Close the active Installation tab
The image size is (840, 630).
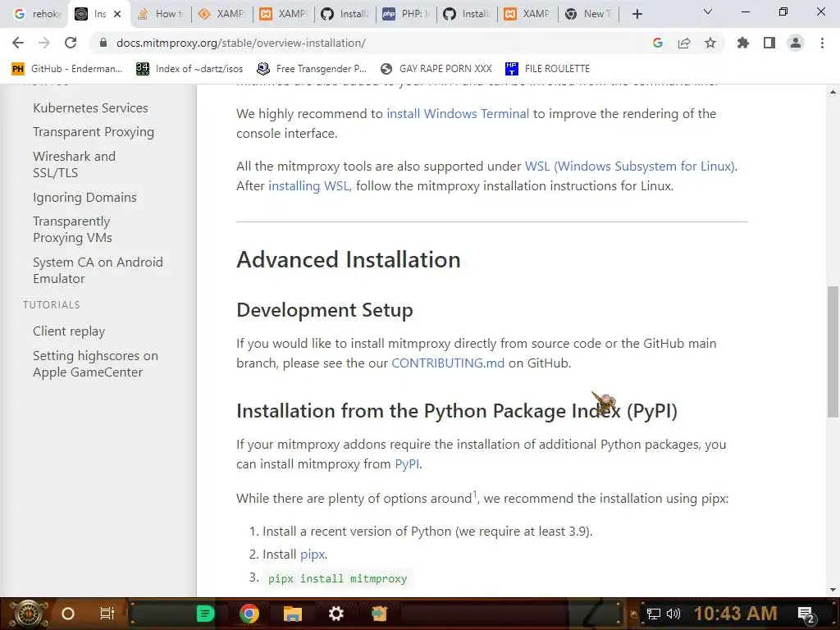(117, 14)
